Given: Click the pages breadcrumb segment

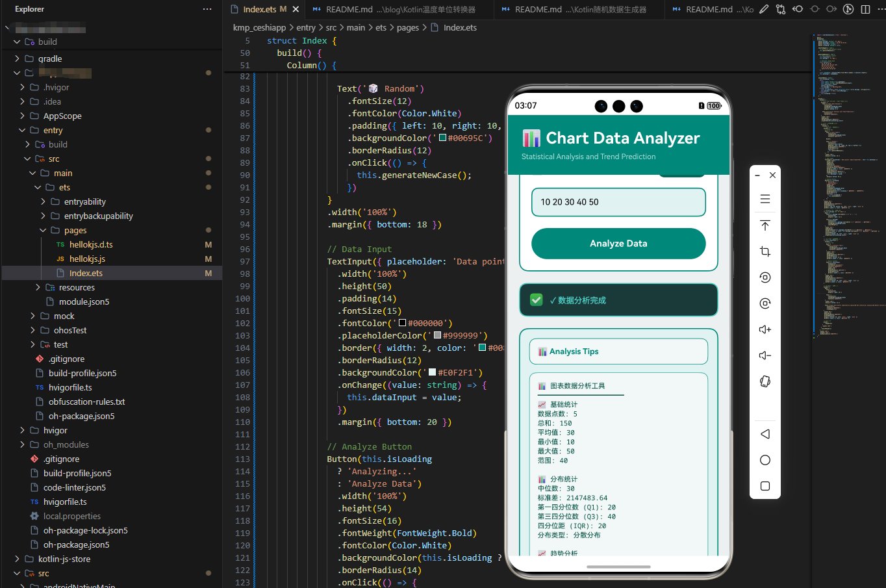Looking at the screenshot, I should [408, 27].
